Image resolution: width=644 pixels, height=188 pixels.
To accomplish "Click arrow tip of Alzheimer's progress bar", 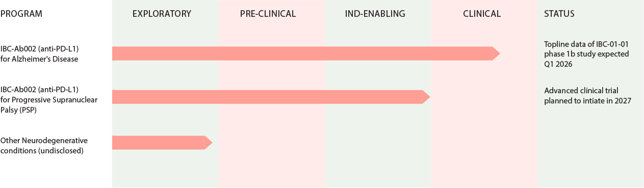I will (x=496, y=53).
